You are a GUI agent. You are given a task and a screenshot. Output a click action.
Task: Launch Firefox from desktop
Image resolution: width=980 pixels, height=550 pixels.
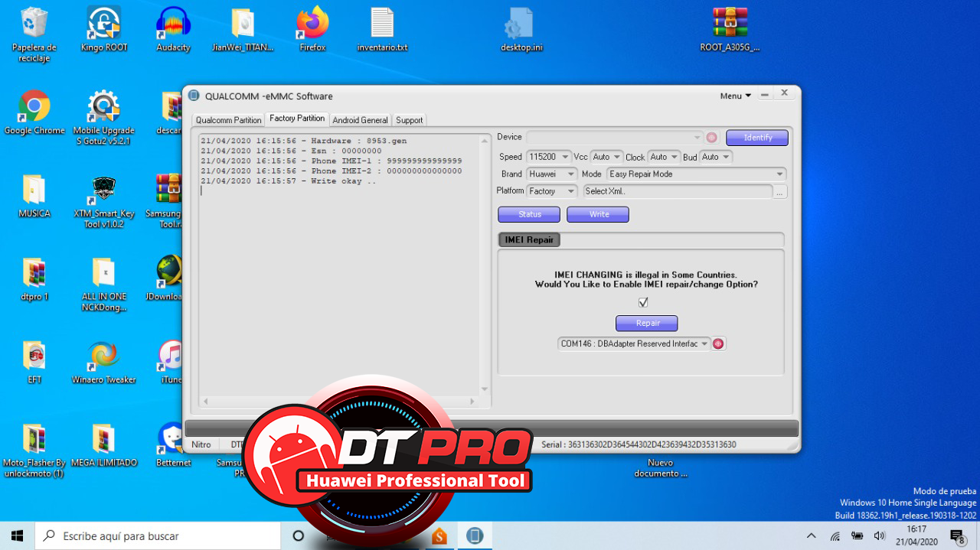[312, 31]
